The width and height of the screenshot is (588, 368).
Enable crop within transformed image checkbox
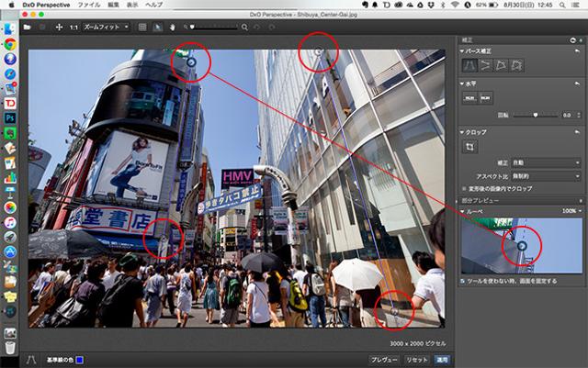[x=464, y=187]
